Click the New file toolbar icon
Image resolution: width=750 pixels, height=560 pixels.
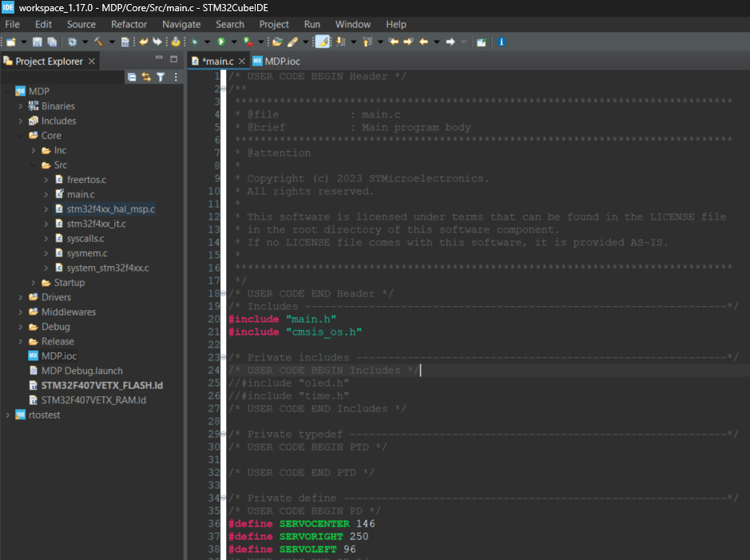[x=11, y=42]
